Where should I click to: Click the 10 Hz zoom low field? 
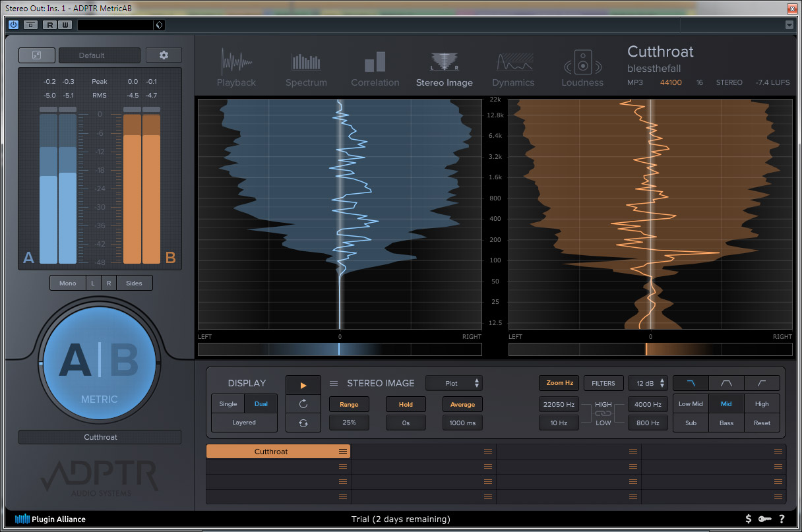(559, 423)
